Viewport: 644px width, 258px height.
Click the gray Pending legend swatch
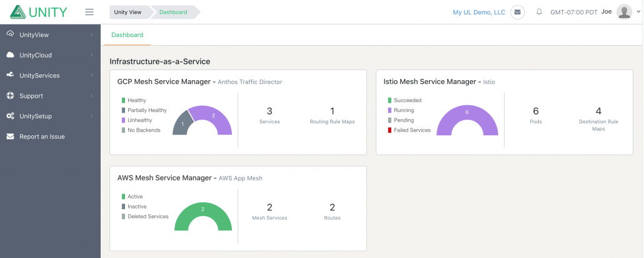point(390,120)
